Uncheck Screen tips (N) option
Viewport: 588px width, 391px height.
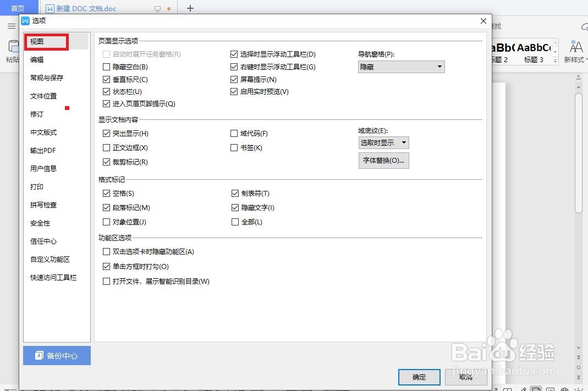(x=234, y=80)
